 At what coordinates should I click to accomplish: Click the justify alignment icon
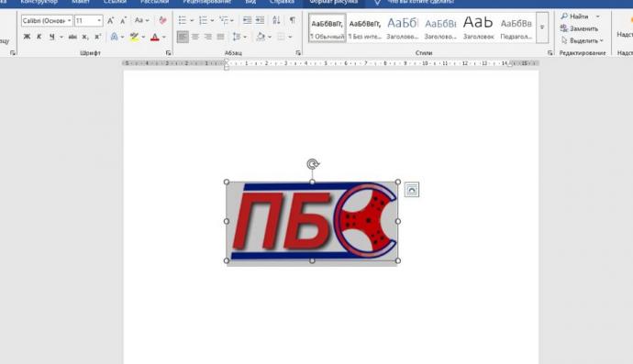pos(220,37)
